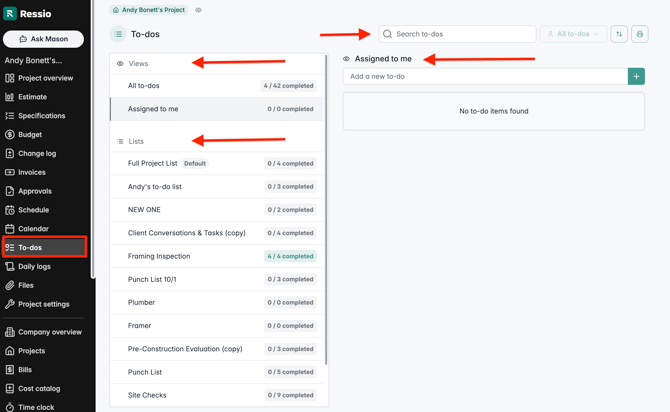The height and width of the screenshot is (412, 670).
Task: Click the Files paperclip icon
Action: point(10,285)
